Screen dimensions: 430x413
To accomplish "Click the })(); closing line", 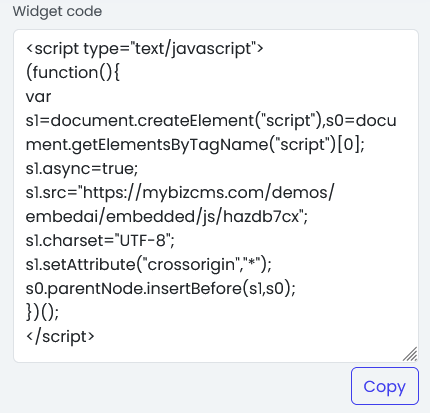I will (42, 312).
